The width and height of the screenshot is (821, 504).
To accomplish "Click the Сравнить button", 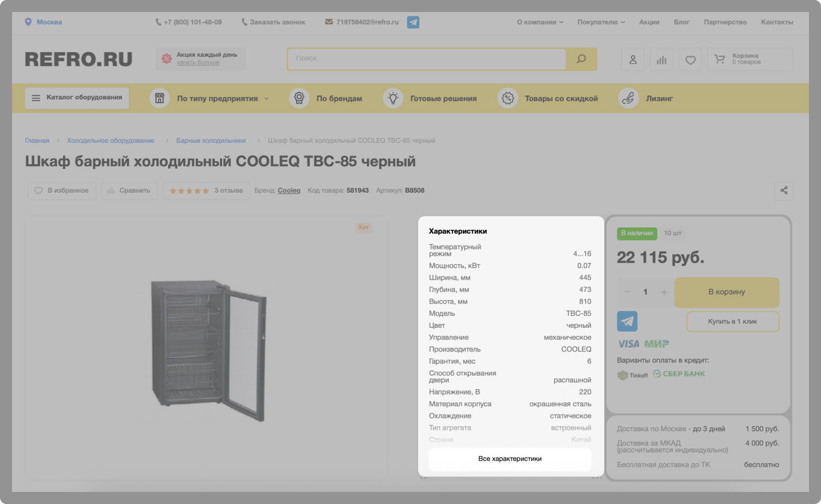I will point(129,191).
